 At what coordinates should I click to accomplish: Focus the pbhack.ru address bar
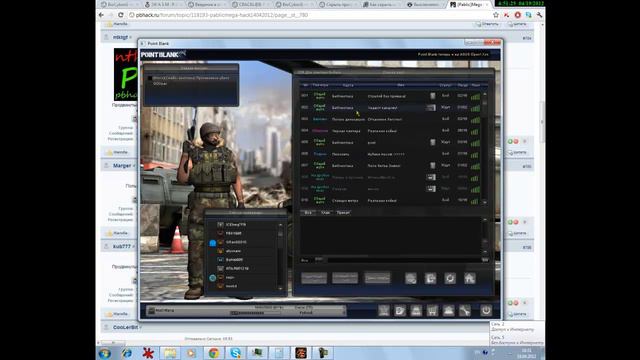pyautogui.click(x=310, y=15)
